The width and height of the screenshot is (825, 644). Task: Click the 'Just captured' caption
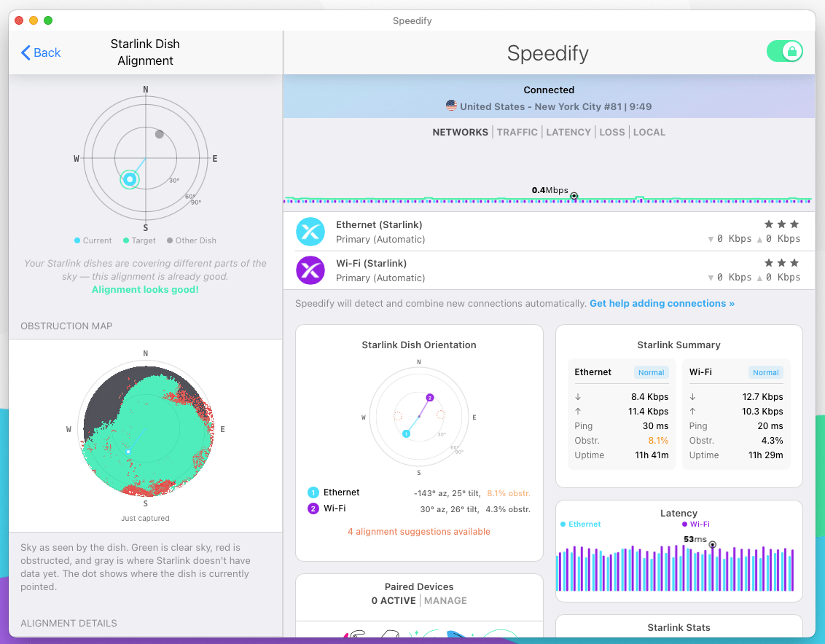coord(145,518)
